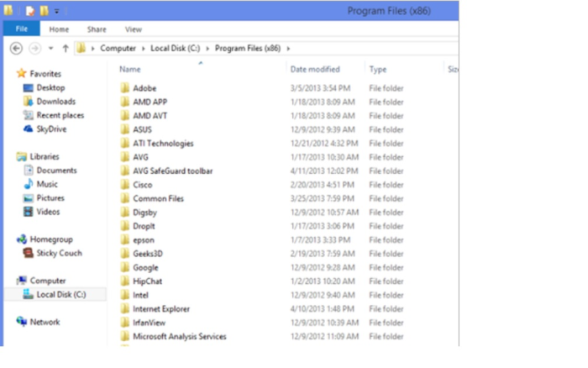588x368 pixels.
Task: Select the DropIt folder icon
Action: [125, 226]
